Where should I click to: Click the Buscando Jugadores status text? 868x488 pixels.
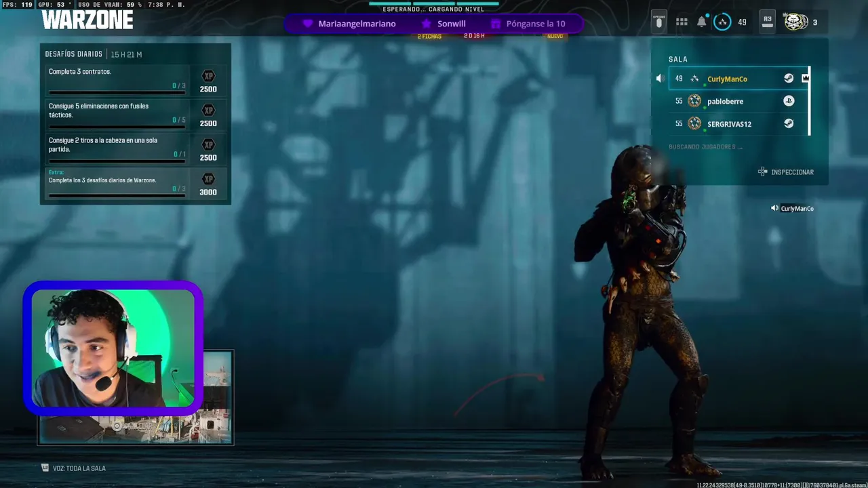(705, 147)
